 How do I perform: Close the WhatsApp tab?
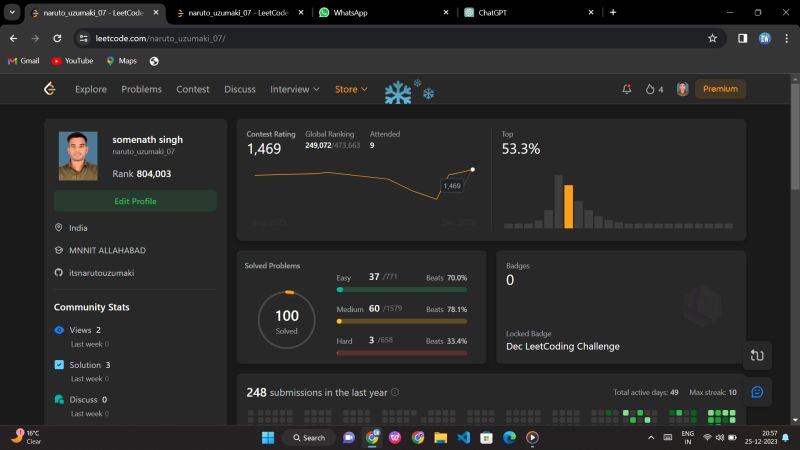[445, 12]
